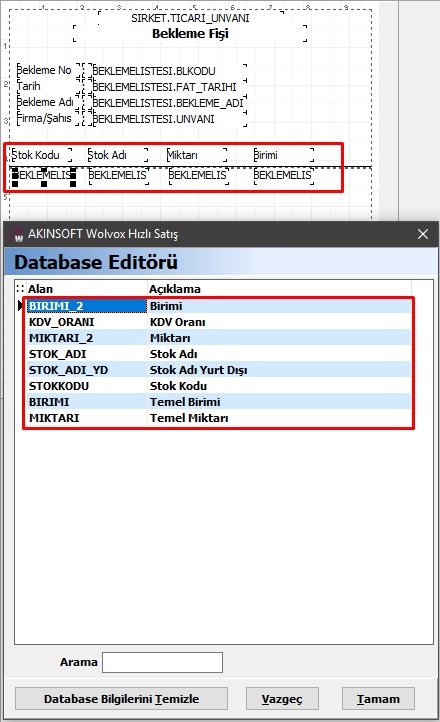Choose the STOK_ADI field
440x722 pixels.
point(219,354)
